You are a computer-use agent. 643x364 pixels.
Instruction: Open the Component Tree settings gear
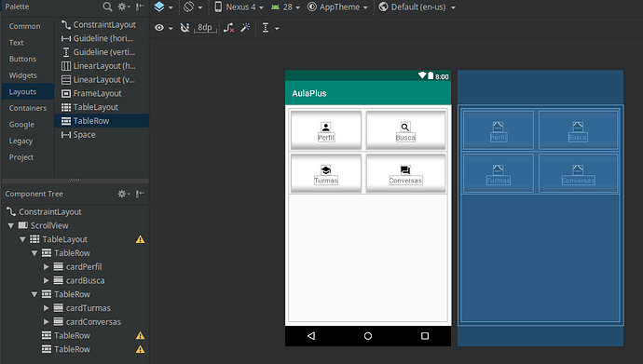coord(123,194)
